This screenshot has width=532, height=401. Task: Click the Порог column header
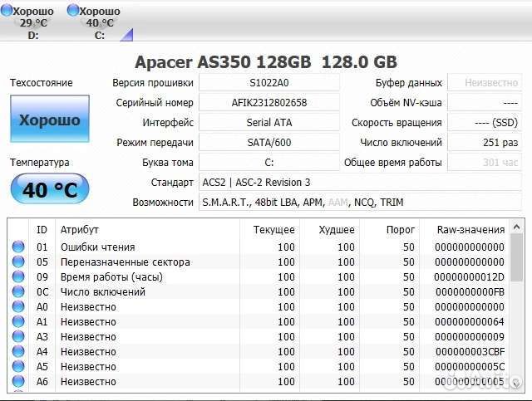(401, 230)
